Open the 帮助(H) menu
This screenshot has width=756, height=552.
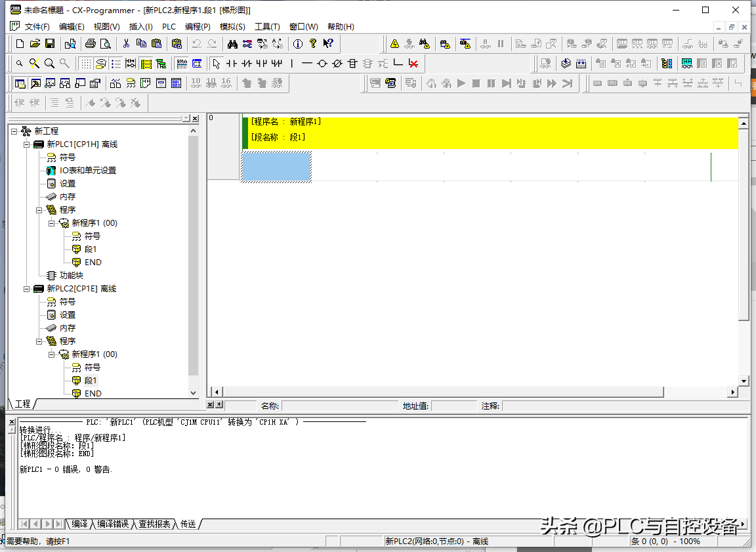tap(341, 26)
